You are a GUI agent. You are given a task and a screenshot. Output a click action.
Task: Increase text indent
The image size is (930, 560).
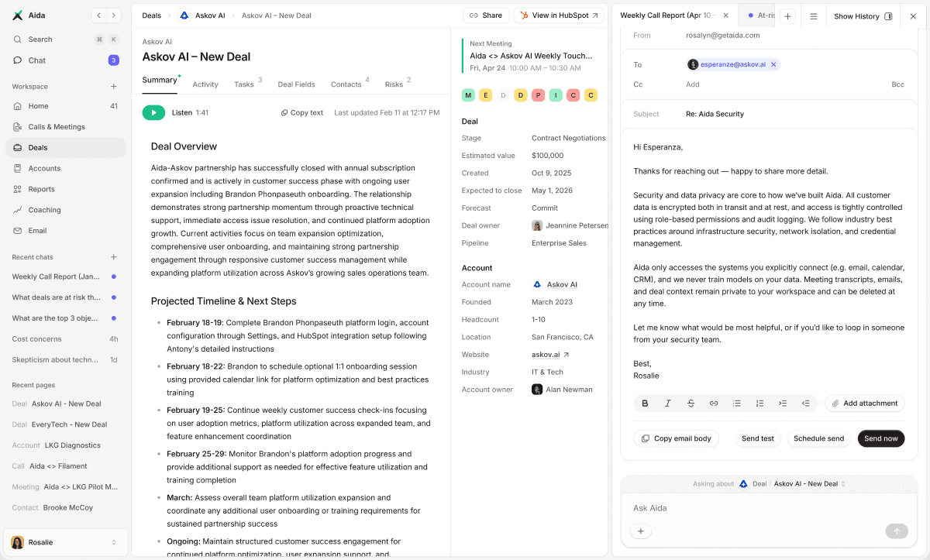coord(783,404)
